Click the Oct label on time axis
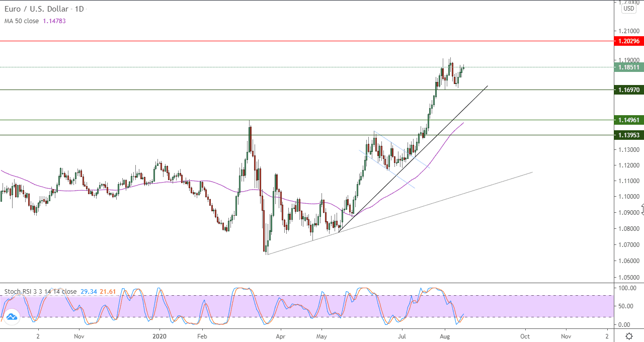 tap(525, 336)
